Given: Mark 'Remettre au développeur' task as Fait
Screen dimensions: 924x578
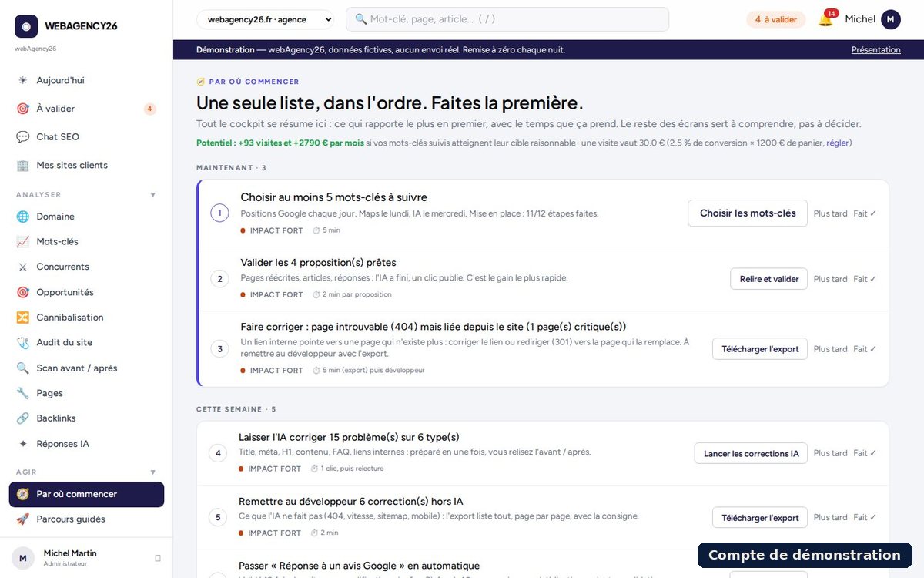Looking at the screenshot, I should (865, 518).
